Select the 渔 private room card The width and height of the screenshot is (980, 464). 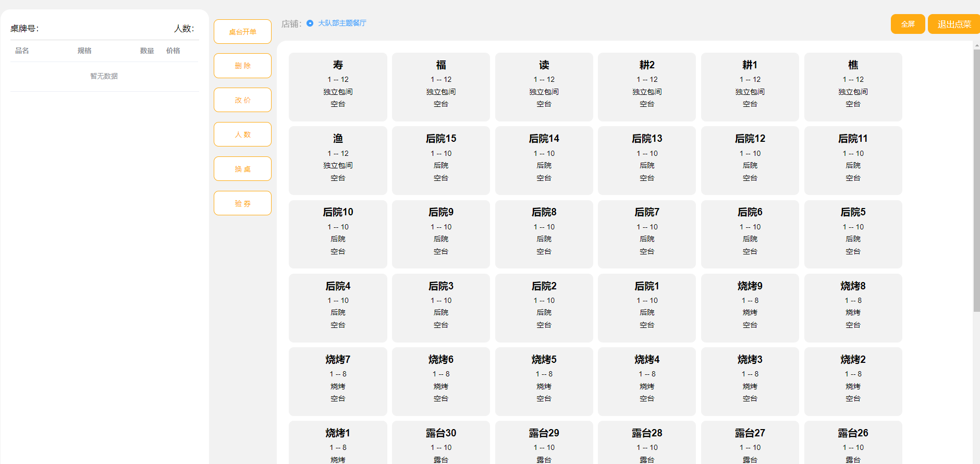click(x=338, y=160)
